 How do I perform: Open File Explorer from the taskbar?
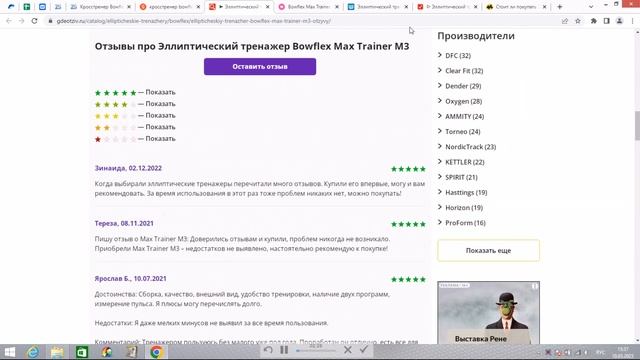point(57,352)
